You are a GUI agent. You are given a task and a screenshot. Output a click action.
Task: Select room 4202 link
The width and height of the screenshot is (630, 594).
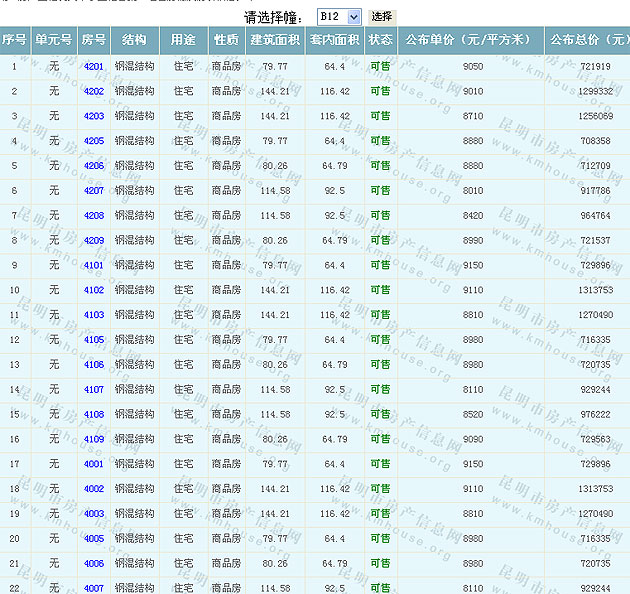pyautogui.click(x=94, y=92)
